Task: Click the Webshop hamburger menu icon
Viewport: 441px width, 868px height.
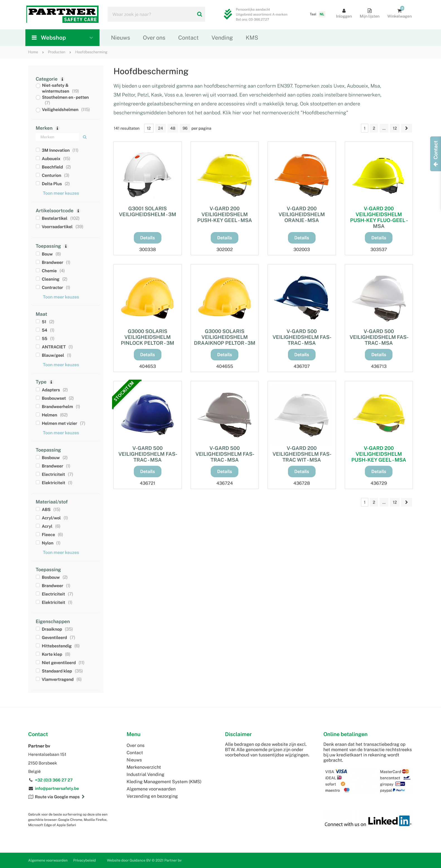Action: coord(34,38)
